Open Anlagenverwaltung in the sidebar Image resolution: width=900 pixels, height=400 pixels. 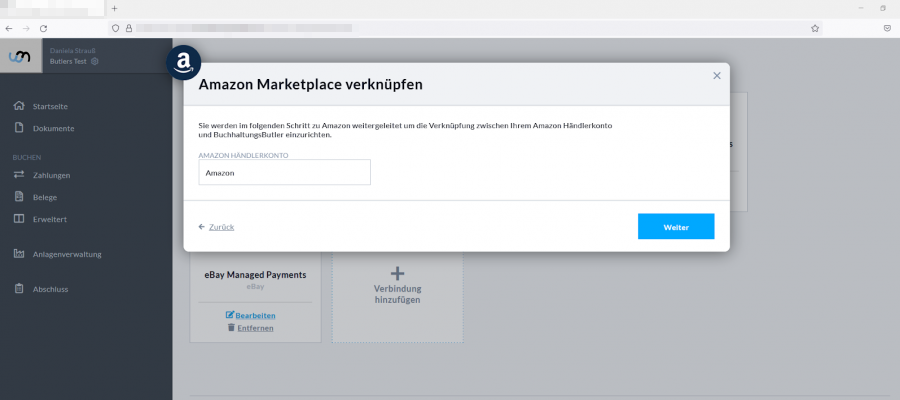click(x=67, y=254)
